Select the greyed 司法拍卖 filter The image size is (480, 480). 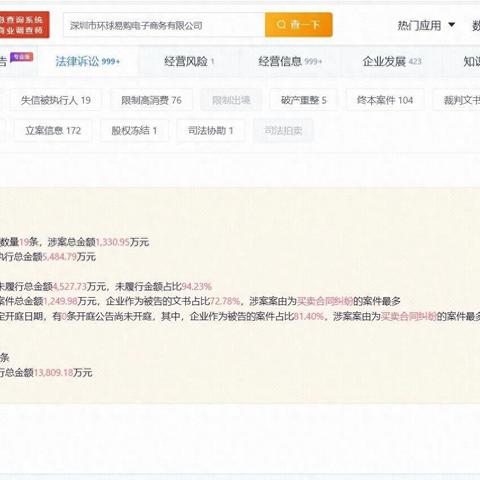283,130
